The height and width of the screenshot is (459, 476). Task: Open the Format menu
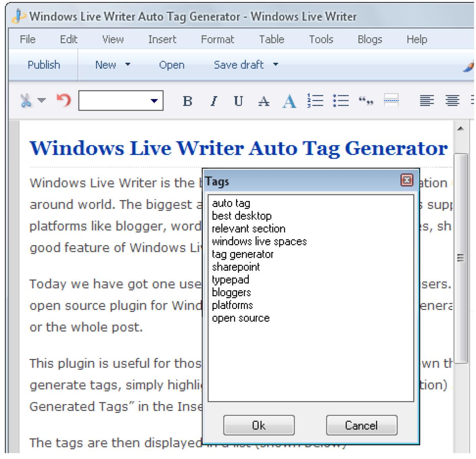(x=217, y=39)
